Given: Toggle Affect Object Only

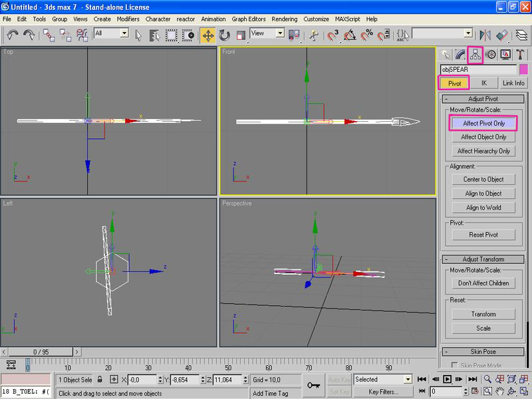Looking at the screenshot, I should pos(483,137).
